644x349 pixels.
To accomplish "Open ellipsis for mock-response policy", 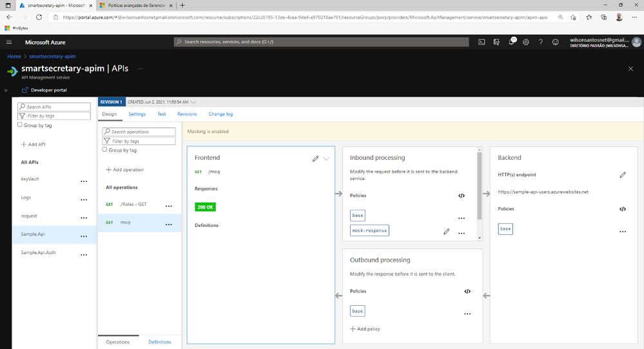I will [x=462, y=233].
